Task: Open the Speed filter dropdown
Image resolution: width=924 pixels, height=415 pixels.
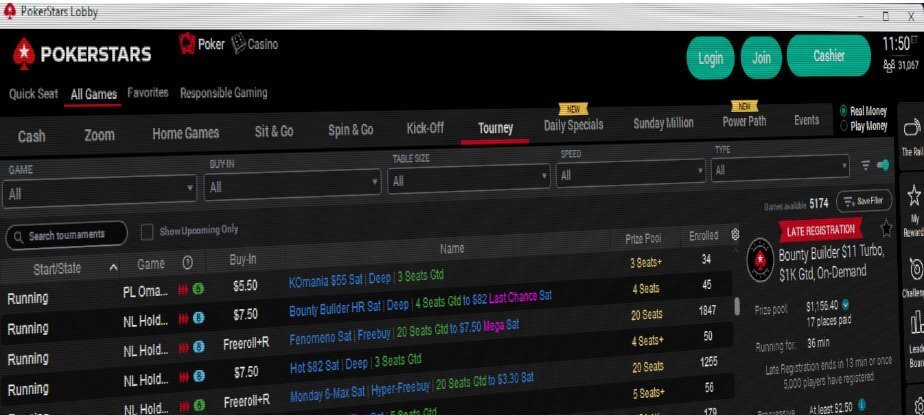Action: 631,174
